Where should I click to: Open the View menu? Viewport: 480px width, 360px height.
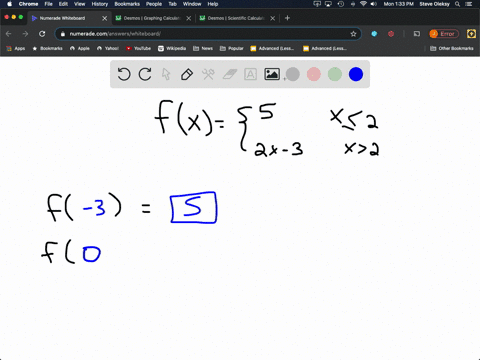79,4
